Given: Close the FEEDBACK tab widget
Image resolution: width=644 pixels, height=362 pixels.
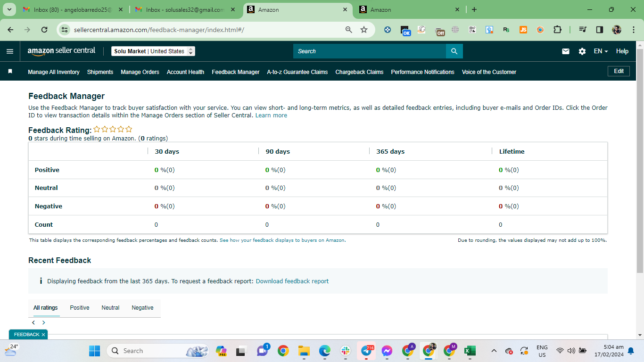Looking at the screenshot, I should tap(43, 335).
